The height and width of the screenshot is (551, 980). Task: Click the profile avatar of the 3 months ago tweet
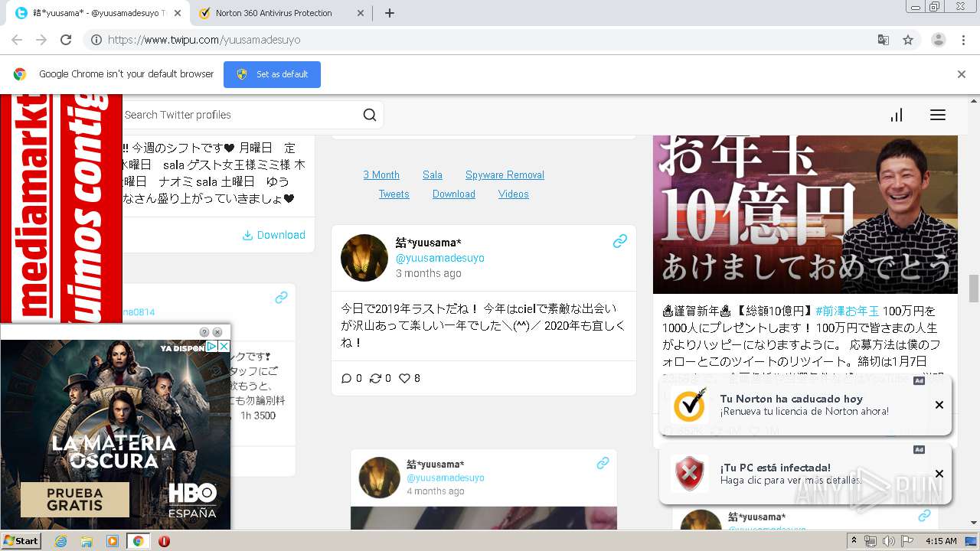364,258
